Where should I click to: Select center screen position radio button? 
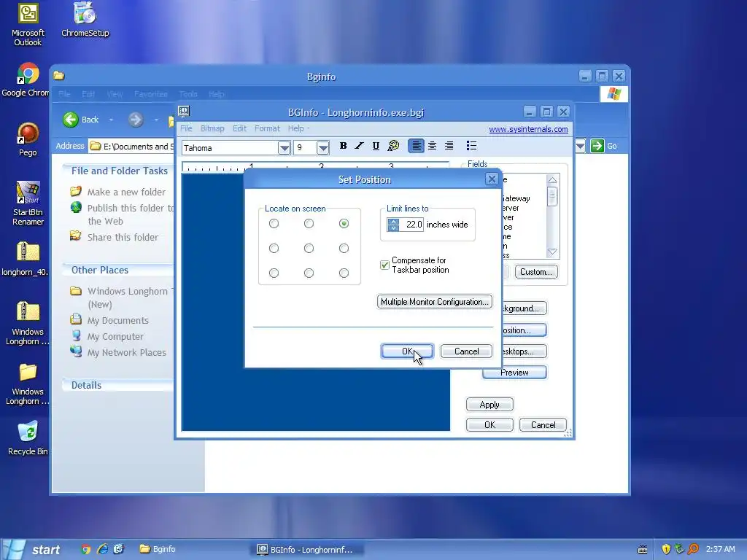point(309,248)
